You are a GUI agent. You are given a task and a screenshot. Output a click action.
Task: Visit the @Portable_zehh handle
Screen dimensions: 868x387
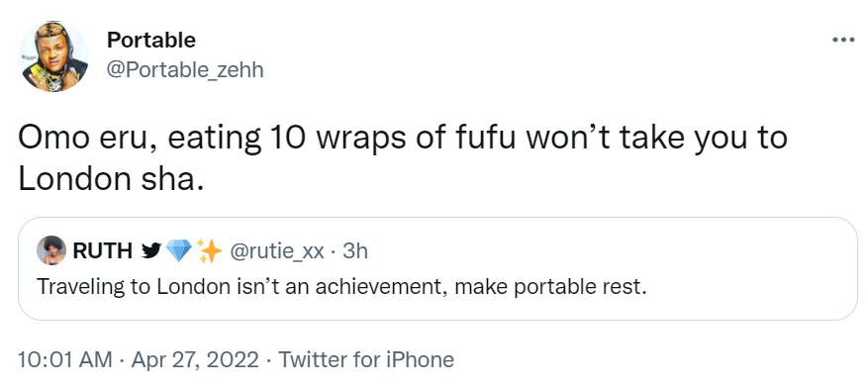185,70
